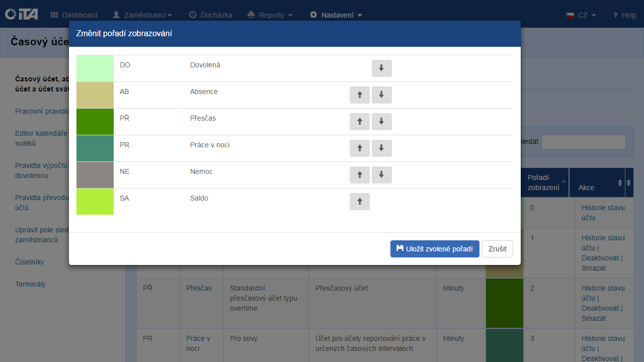
Task: Move Nemoc row up with arrow
Action: point(359,175)
